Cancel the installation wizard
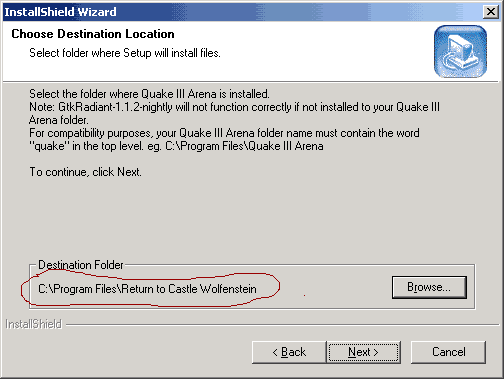504x379 pixels. tap(448, 352)
